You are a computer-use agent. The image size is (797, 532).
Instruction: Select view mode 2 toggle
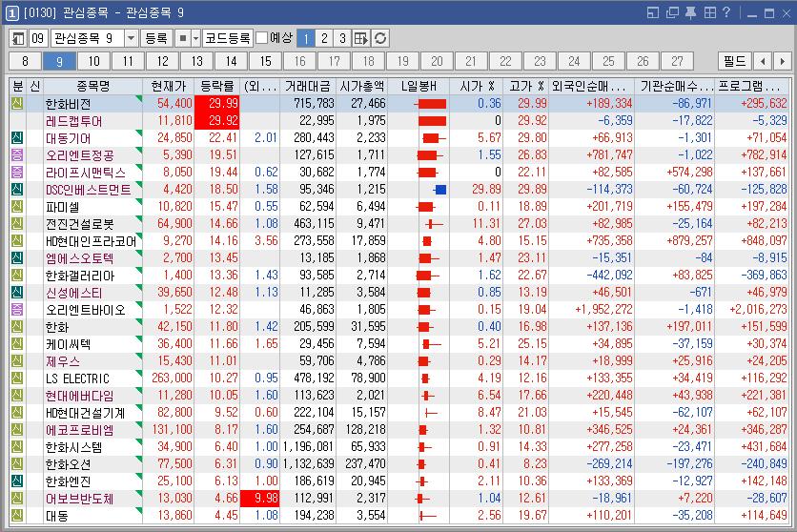(x=324, y=39)
